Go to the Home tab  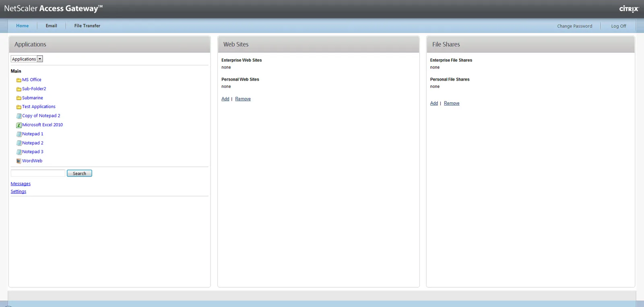point(23,26)
